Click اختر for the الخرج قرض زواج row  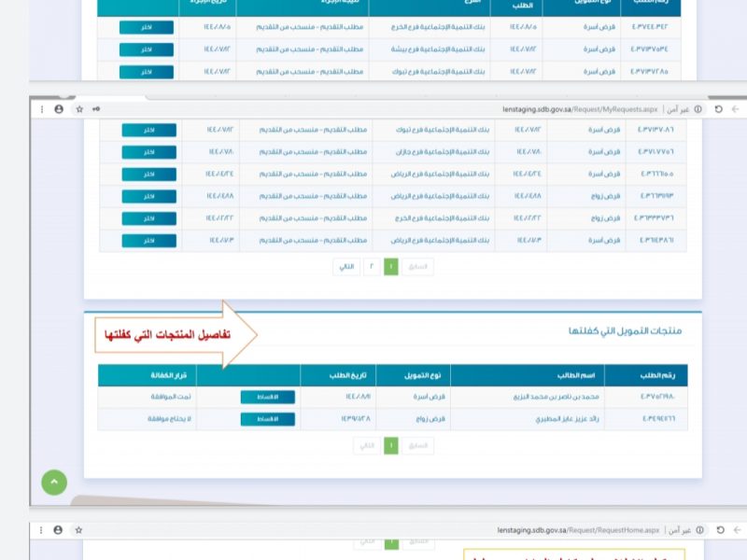[x=149, y=218]
